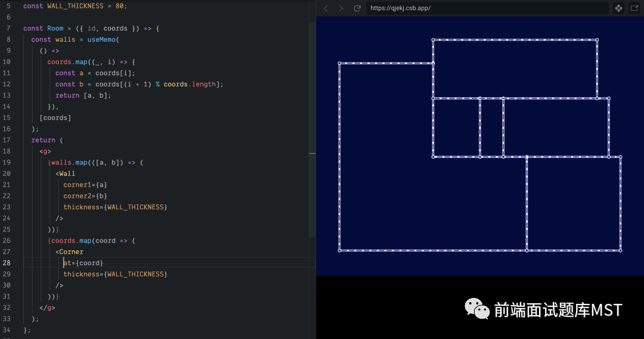This screenshot has height=339, width=644.
Task: Click line number 34 in the gutter
Action: click(7, 329)
